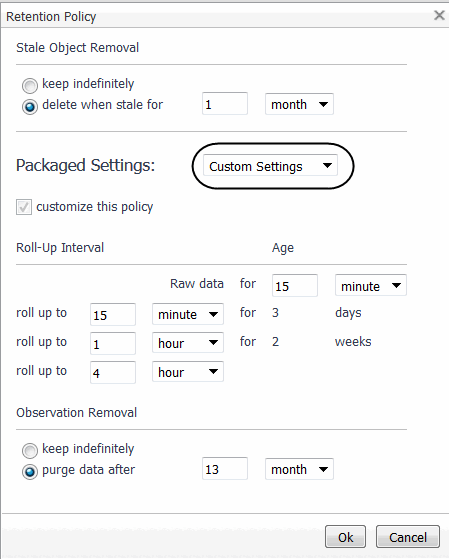The height and width of the screenshot is (559, 449).
Task: Select purge data after option
Action: point(30,472)
